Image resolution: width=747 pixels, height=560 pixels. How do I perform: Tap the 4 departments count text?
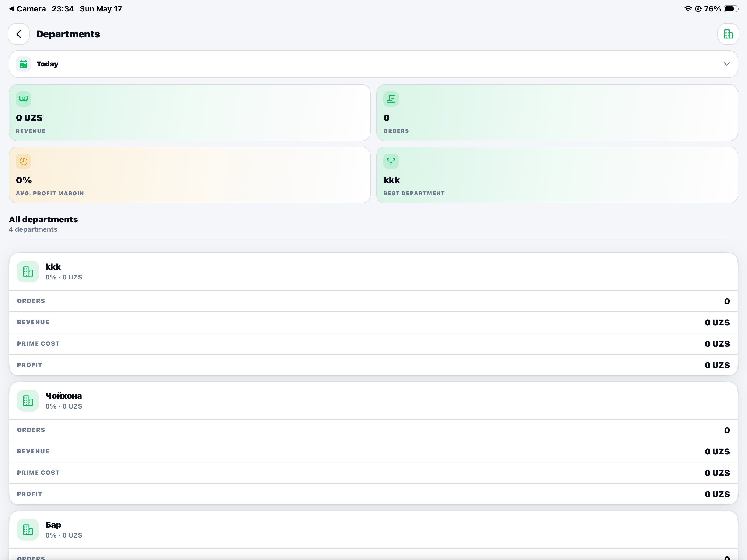(33, 229)
